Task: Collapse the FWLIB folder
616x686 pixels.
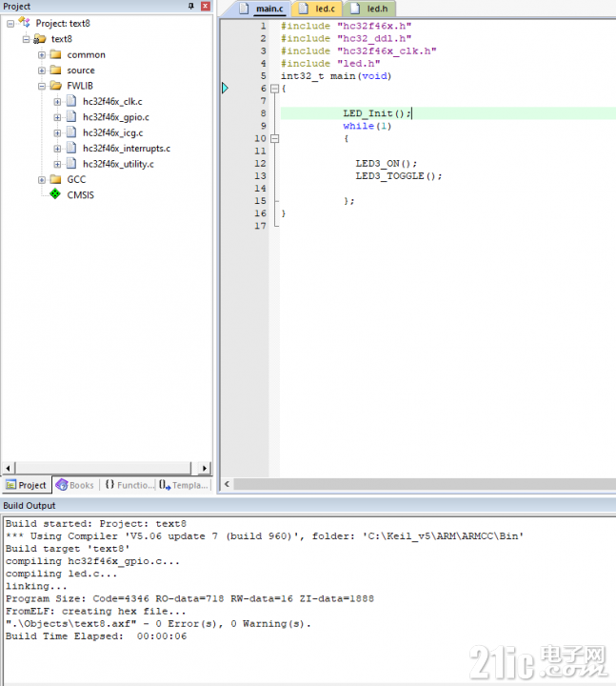Action: (x=42, y=86)
